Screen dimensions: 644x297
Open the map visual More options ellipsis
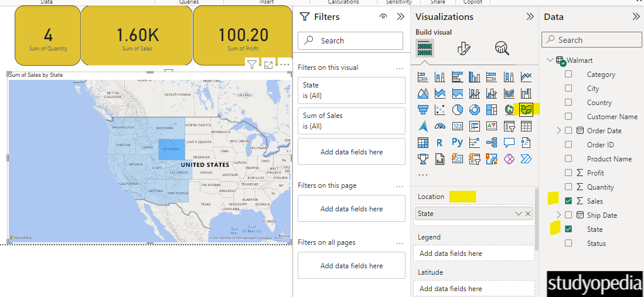tap(285, 65)
